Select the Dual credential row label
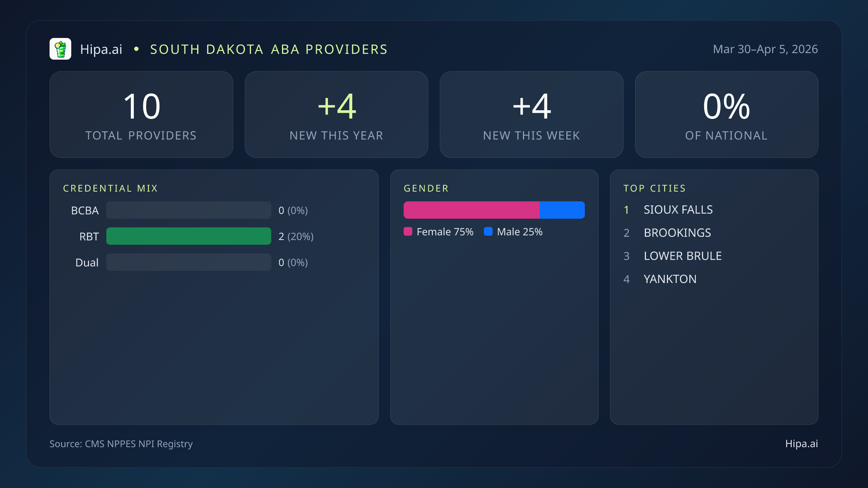868x488 pixels. 87,262
